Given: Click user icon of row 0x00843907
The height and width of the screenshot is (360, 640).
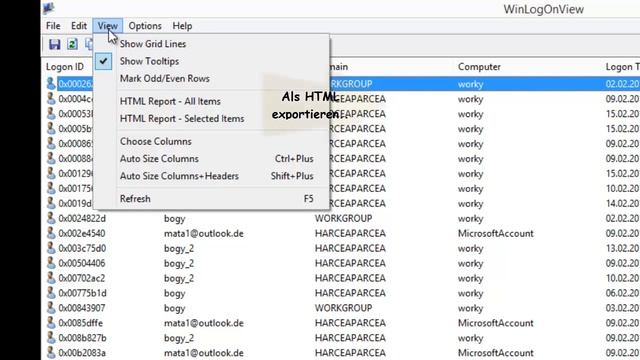Looking at the screenshot, I should [x=51, y=308].
